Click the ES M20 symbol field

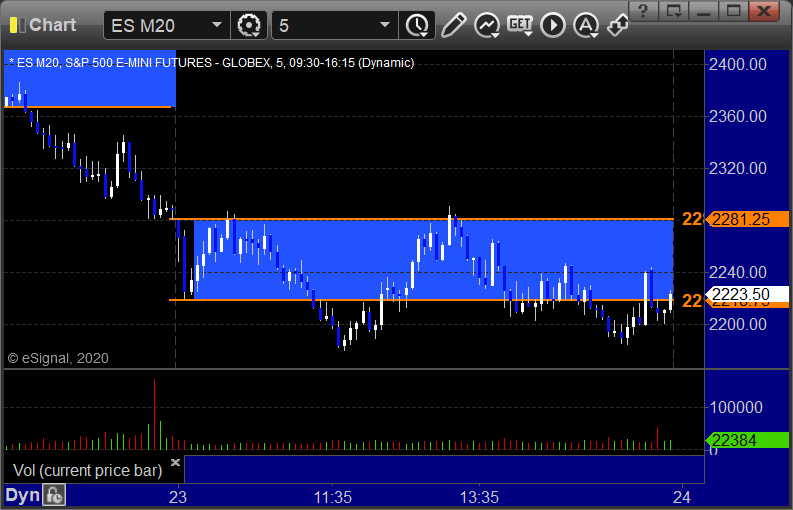[167, 25]
